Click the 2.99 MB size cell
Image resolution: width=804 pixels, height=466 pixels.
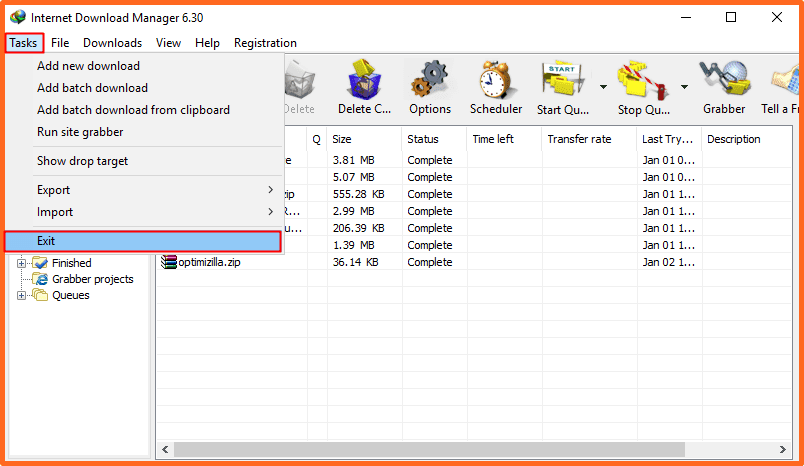click(x=353, y=211)
